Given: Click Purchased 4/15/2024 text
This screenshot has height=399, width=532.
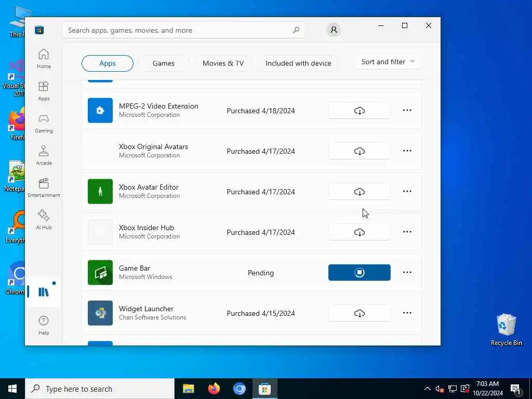Looking at the screenshot, I should click(261, 313).
